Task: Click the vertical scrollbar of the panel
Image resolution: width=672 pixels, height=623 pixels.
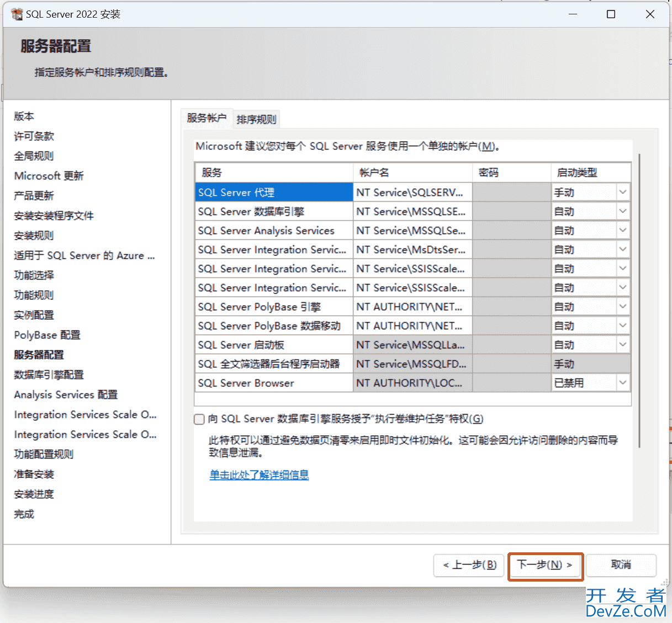Action: point(639,301)
